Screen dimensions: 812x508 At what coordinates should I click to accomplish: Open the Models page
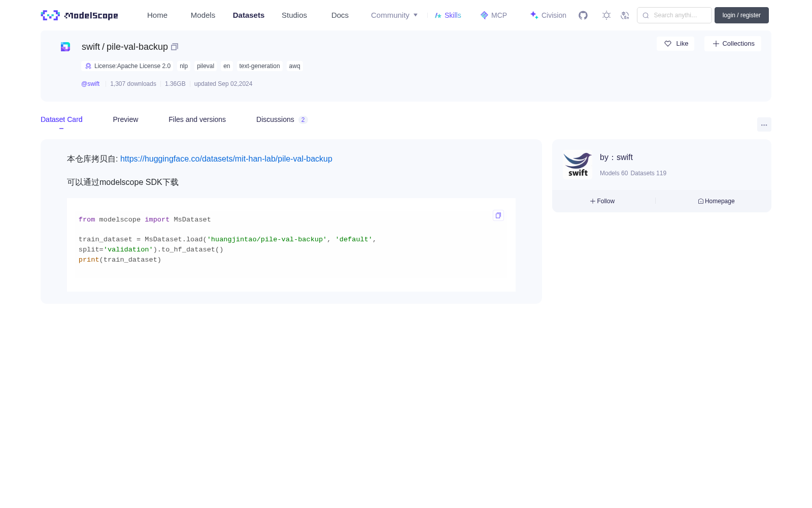click(x=203, y=15)
